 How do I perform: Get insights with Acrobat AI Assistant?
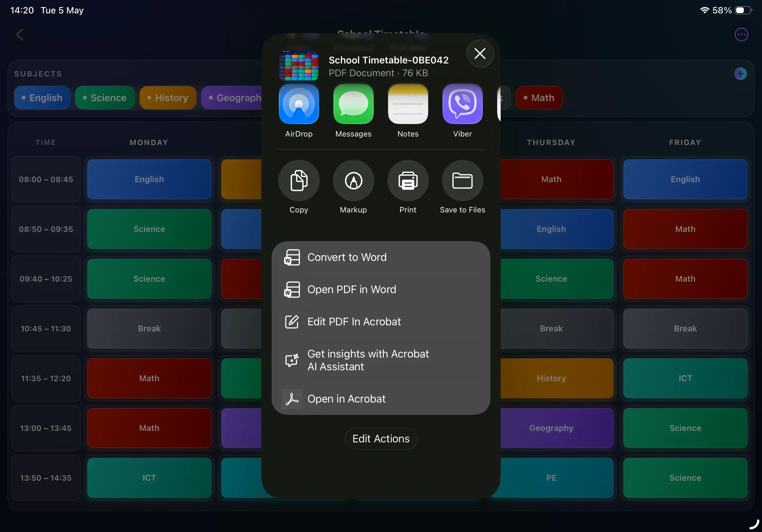381,360
